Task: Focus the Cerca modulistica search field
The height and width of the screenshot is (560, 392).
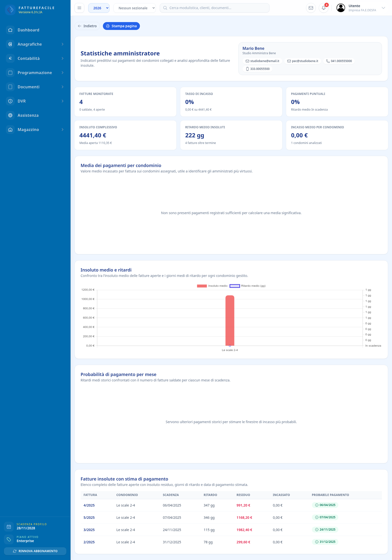Action: coord(215,8)
